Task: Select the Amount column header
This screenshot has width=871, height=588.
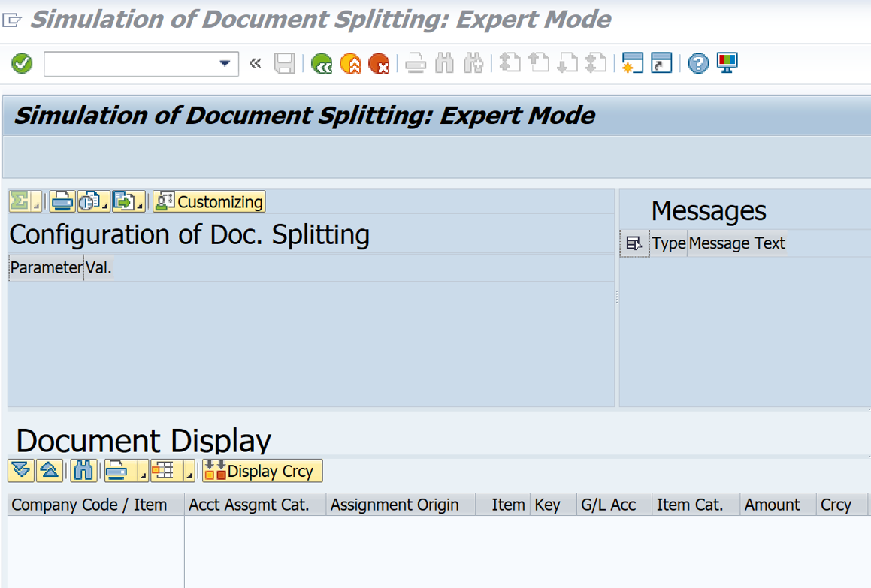Action: click(x=779, y=505)
